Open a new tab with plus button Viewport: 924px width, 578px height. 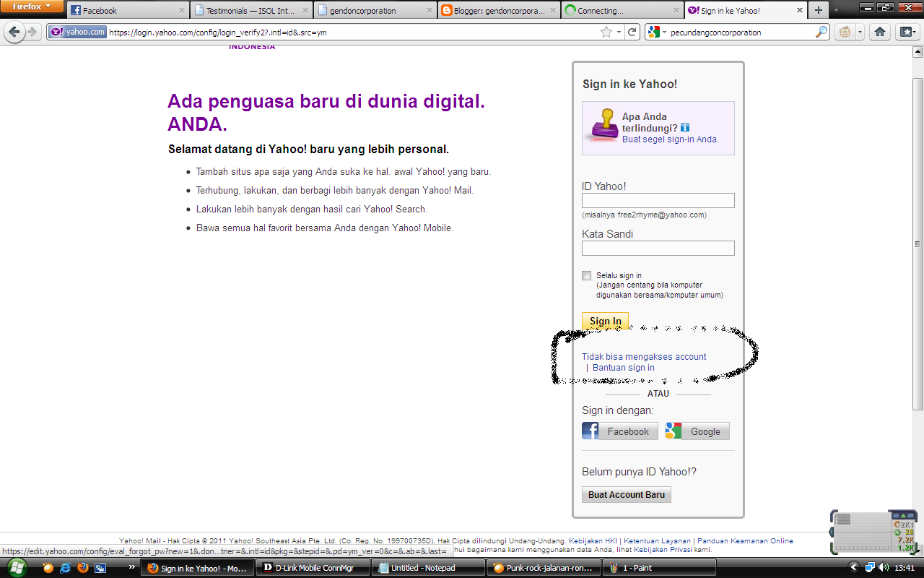(818, 11)
